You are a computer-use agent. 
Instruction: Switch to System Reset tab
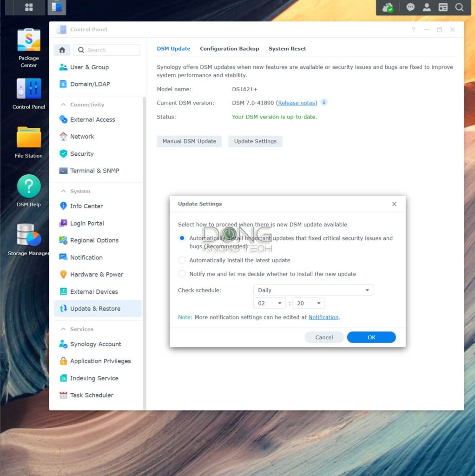tap(287, 48)
